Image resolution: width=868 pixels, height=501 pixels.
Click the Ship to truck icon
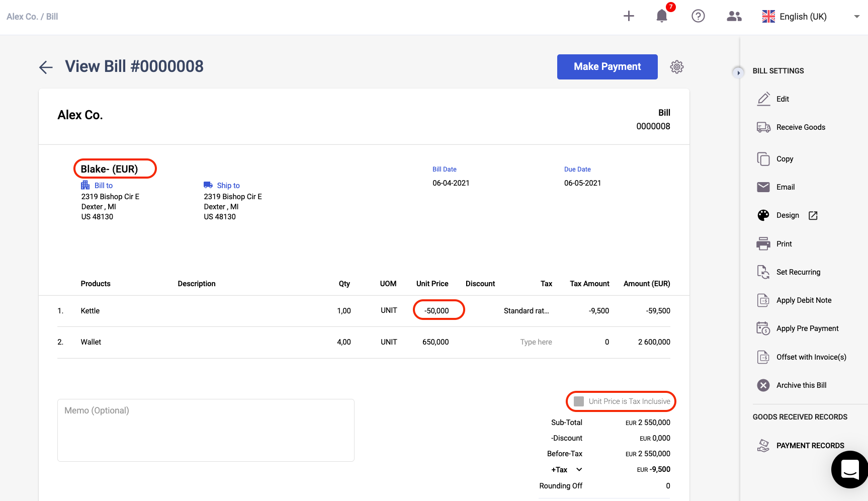pos(208,185)
